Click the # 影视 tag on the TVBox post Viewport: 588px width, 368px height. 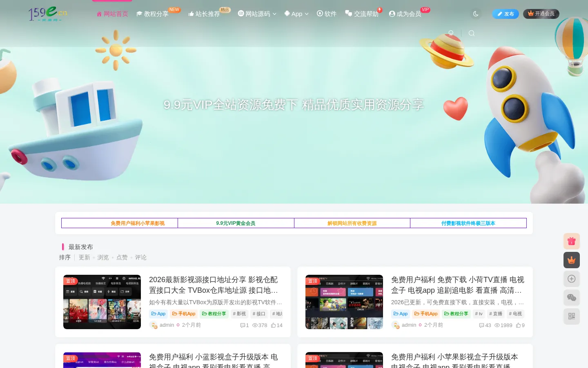[239, 314]
